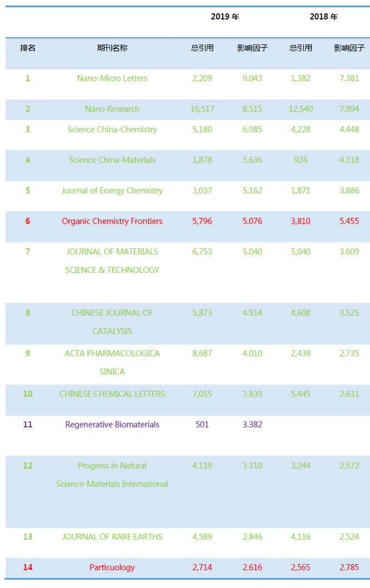Select Particuology's 2.785 impact factor cell

pyautogui.click(x=349, y=567)
